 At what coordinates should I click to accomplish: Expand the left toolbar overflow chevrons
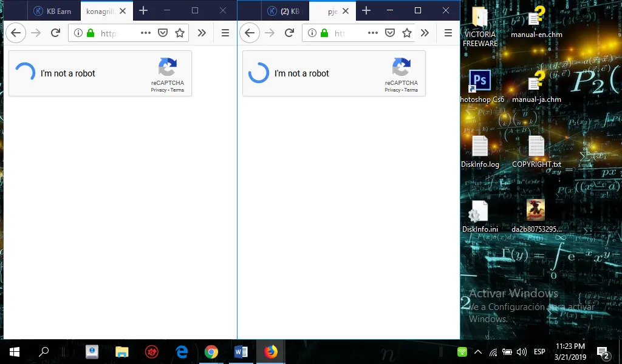202,33
